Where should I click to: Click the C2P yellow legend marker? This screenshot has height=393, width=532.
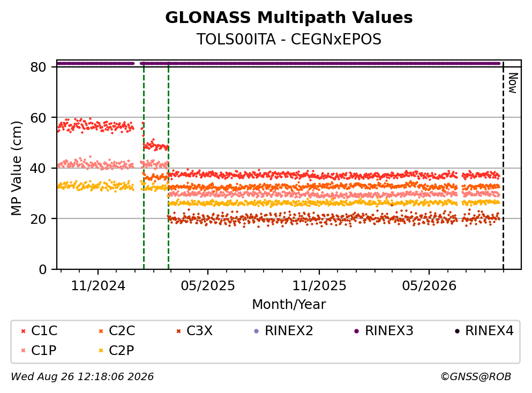pos(101,351)
